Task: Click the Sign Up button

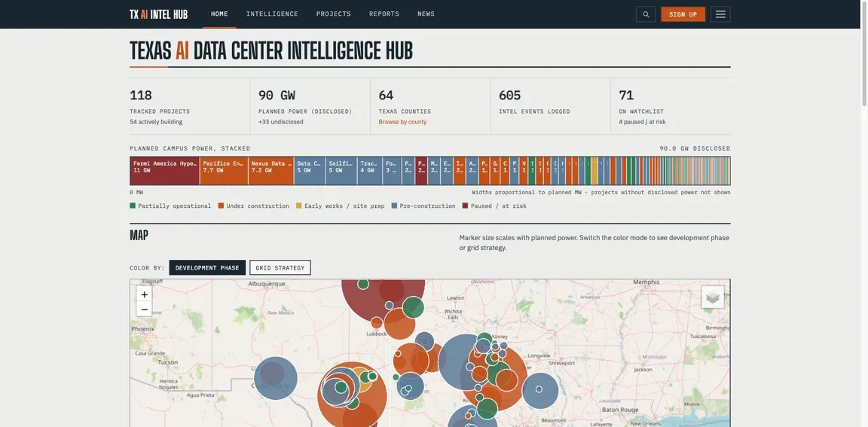Action: 683,14
